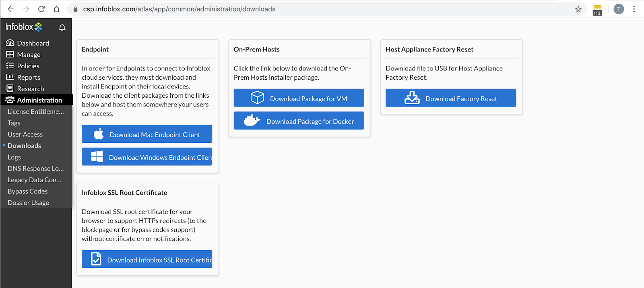Download Windows Endpoint Client
The height and width of the screenshot is (288, 644).
(x=147, y=157)
